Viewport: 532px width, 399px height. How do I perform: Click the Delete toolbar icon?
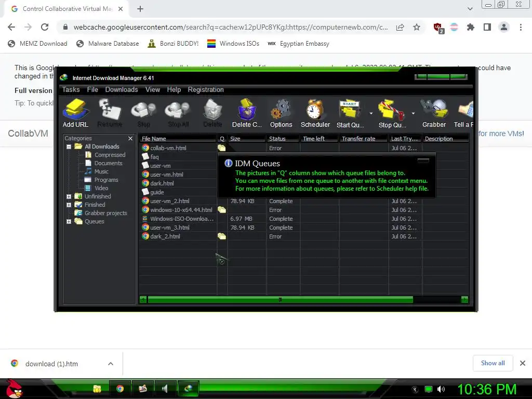[x=212, y=113]
